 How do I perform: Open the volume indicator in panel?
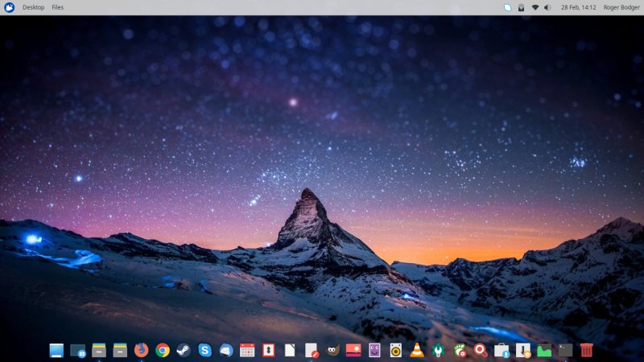click(x=547, y=7)
